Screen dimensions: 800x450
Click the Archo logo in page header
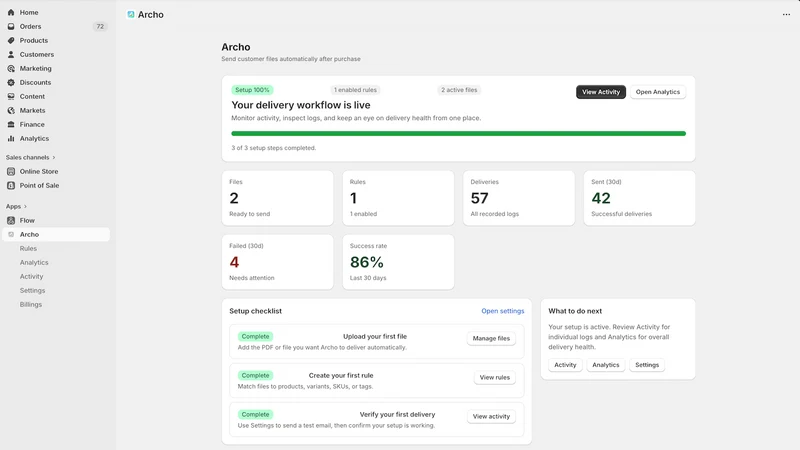pyautogui.click(x=131, y=15)
